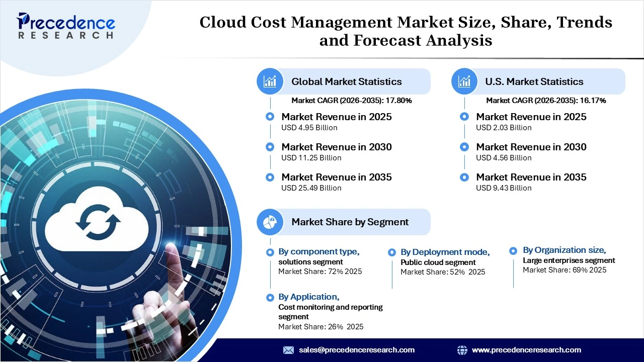The width and height of the screenshot is (644, 362).
Task: Click Market Share: 52% 2025 text
Action: tap(443, 272)
